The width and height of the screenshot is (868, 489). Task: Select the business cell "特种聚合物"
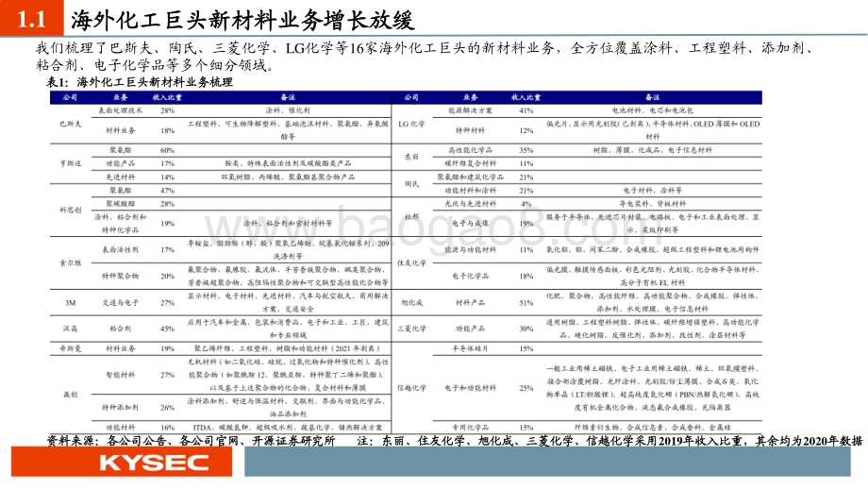click(x=120, y=277)
